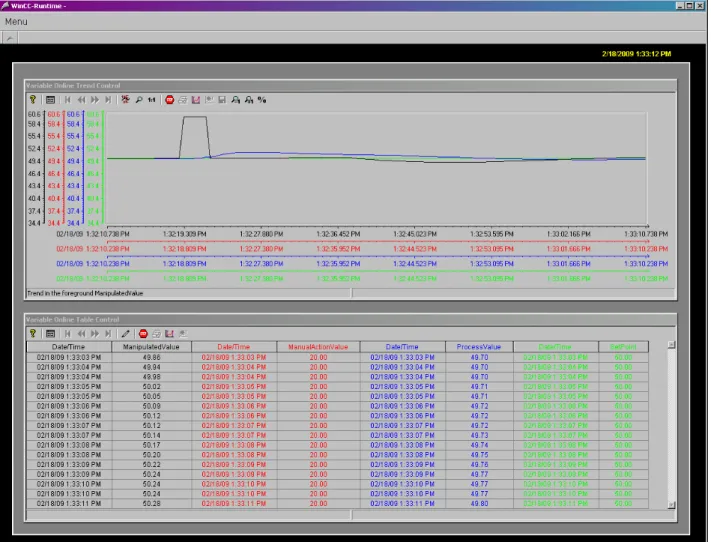
Task: Select ManipulatedValue cell 50.17
Action: point(151,445)
